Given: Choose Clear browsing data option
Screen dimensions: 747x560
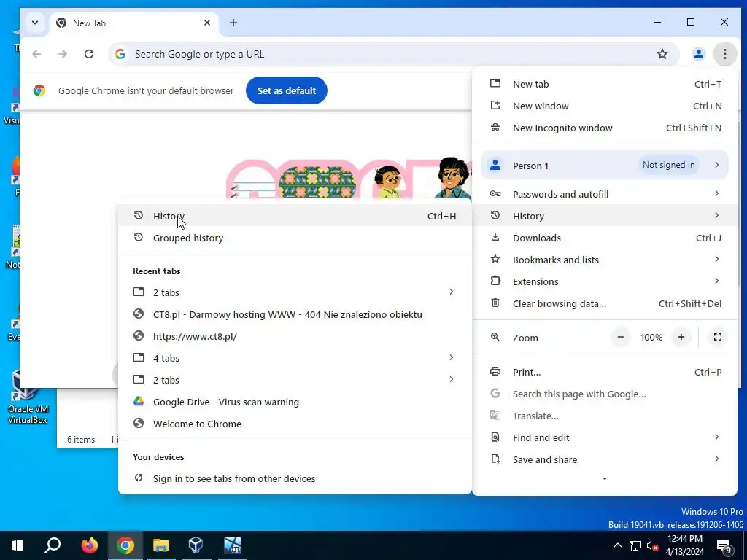Looking at the screenshot, I should click(605, 303).
